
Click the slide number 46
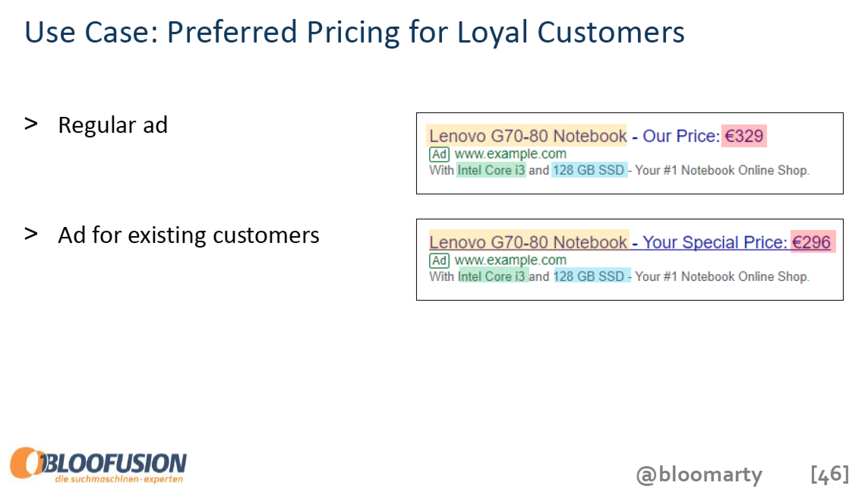pos(830,474)
